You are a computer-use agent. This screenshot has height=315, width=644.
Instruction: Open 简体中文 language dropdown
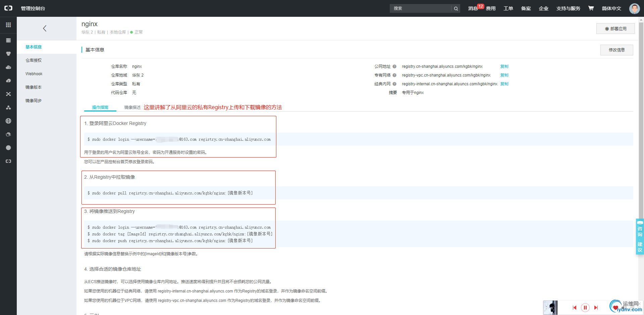click(611, 8)
